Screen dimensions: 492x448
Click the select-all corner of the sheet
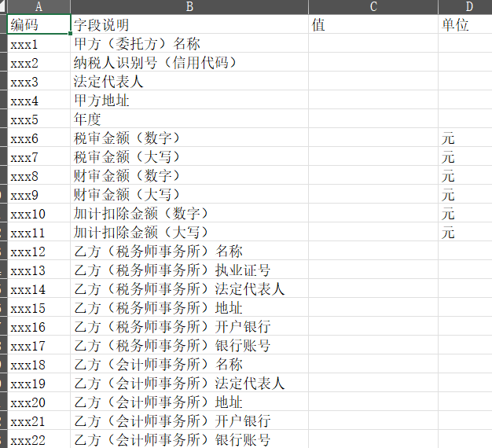3,6
